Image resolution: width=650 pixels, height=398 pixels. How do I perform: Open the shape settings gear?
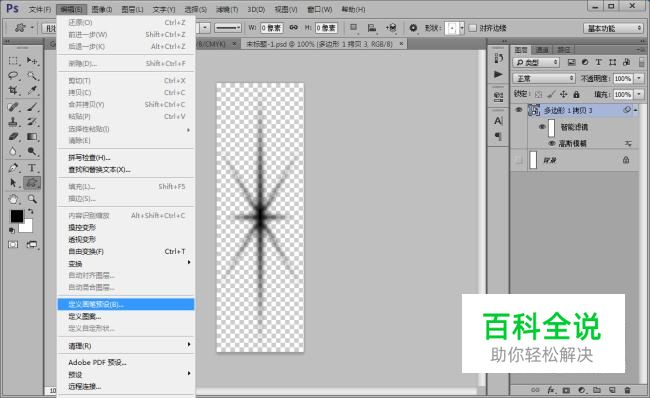click(x=413, y=28)
